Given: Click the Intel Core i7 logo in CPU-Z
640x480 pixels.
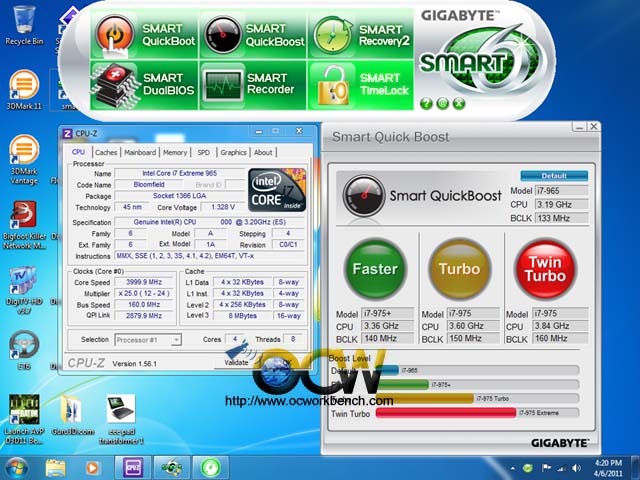Looking at the screenshot, I should pyautogui.click(x=277, y=190).
